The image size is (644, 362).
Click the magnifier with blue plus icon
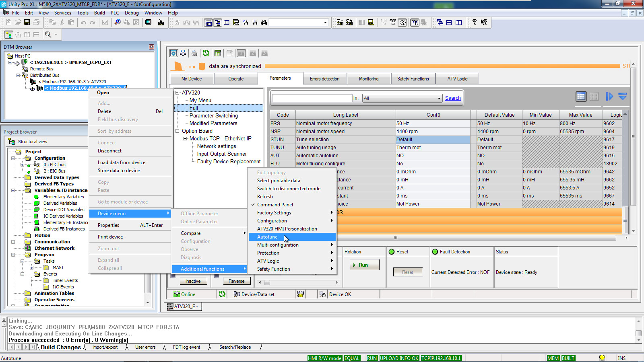pos(118,22)
